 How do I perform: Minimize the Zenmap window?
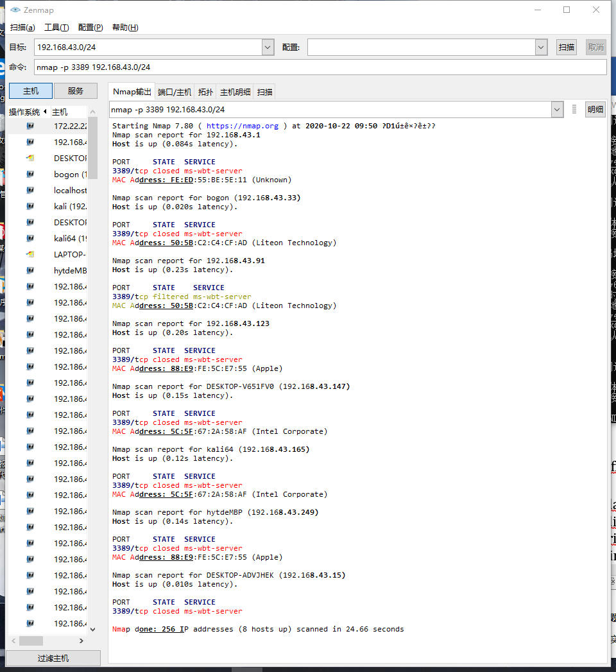click(538, 10)
